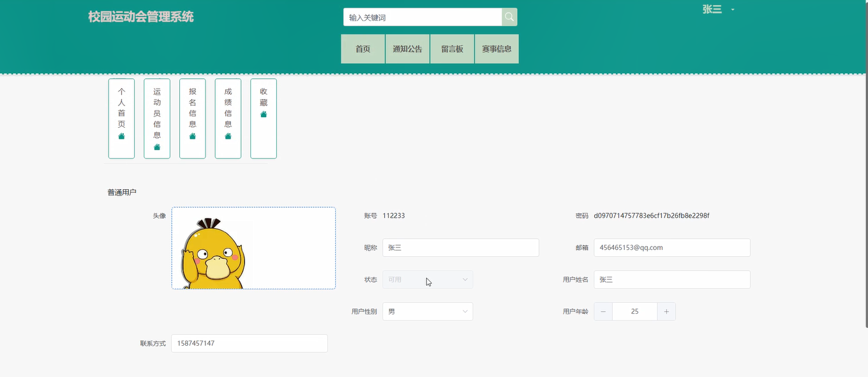This screenshot has height=377, width=868.
Task: Click the 昵称 input field
Action: coord(461,247)
